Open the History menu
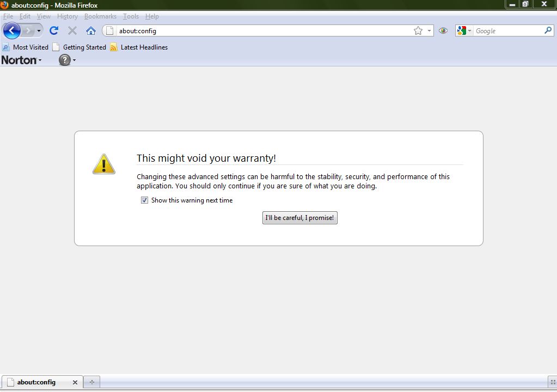 tap(68, 16)
